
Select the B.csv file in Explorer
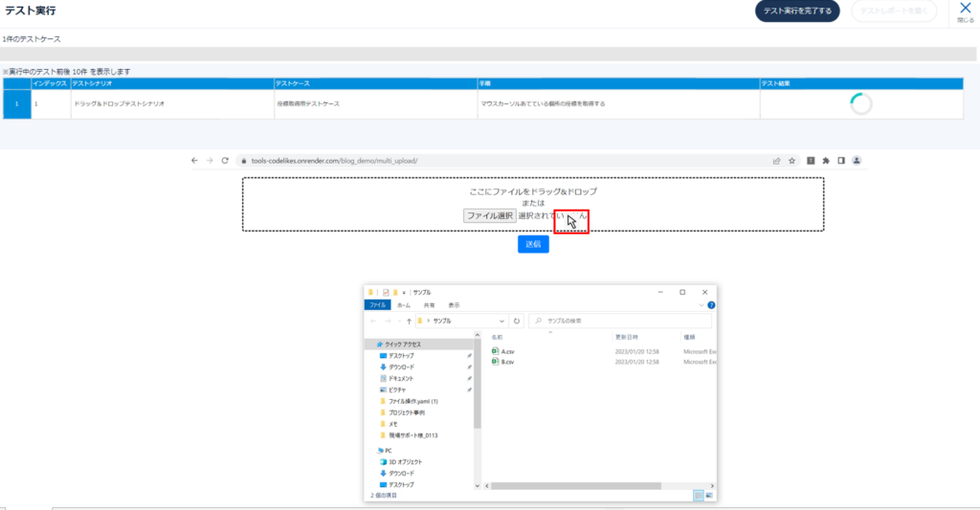tap(507, 362)
